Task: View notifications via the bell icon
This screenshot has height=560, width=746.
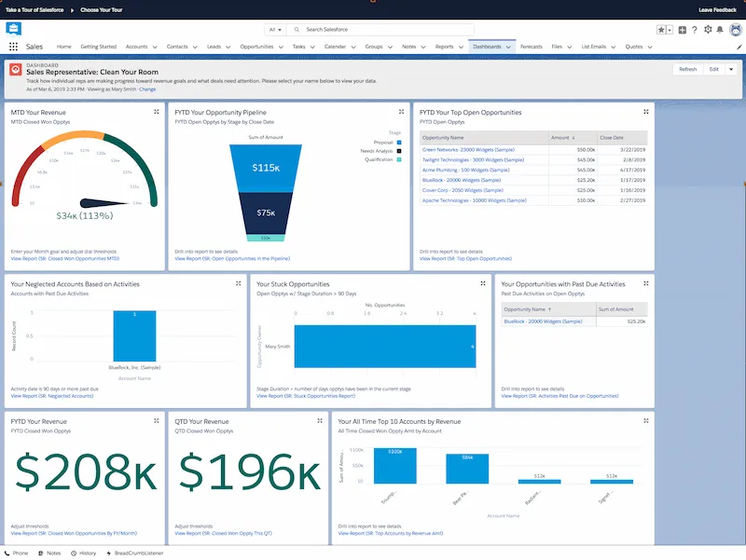Action: 720,29
